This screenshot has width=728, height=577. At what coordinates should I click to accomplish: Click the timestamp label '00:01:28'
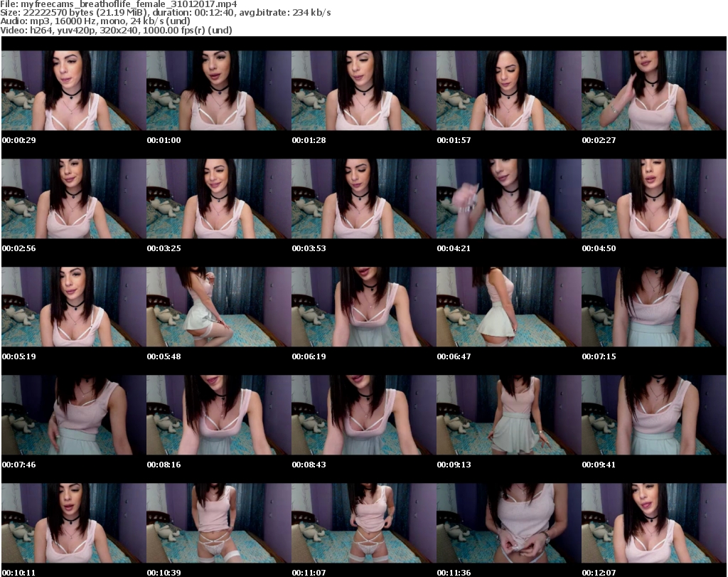pos(309,140)
